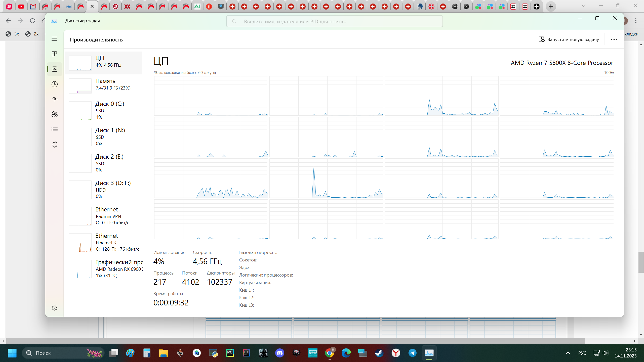Click Запустить новую задачу button
Screen dimensions: 644x362
point(569,39)
